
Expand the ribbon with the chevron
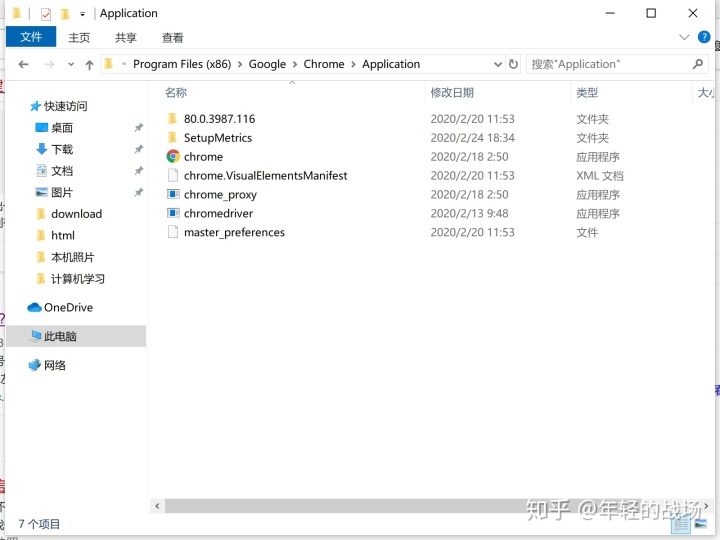[684, 37]
